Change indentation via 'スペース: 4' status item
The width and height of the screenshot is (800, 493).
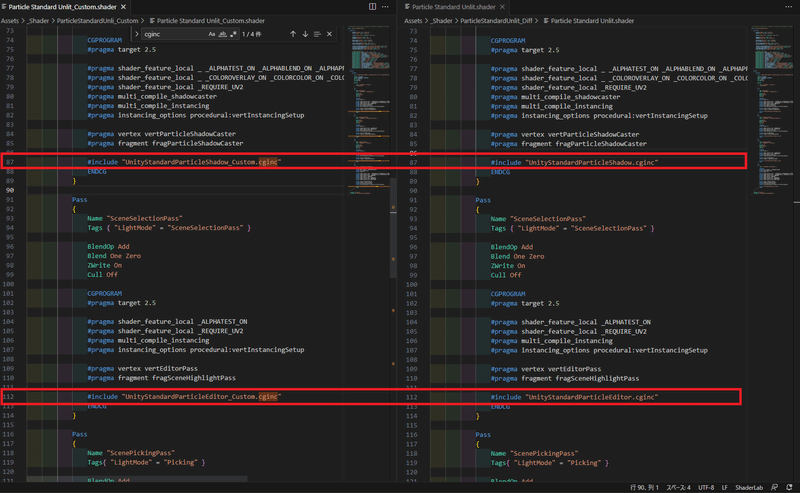679,488
